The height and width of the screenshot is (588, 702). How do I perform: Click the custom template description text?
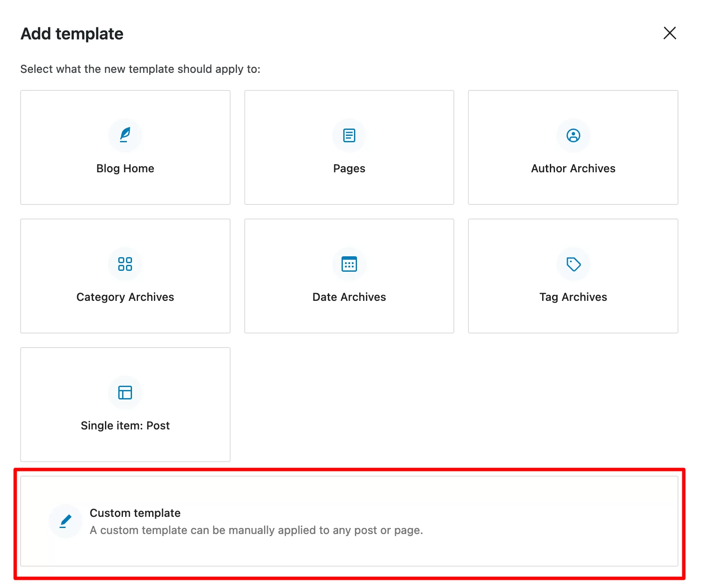pyautogui.click(x=256, y=530)
